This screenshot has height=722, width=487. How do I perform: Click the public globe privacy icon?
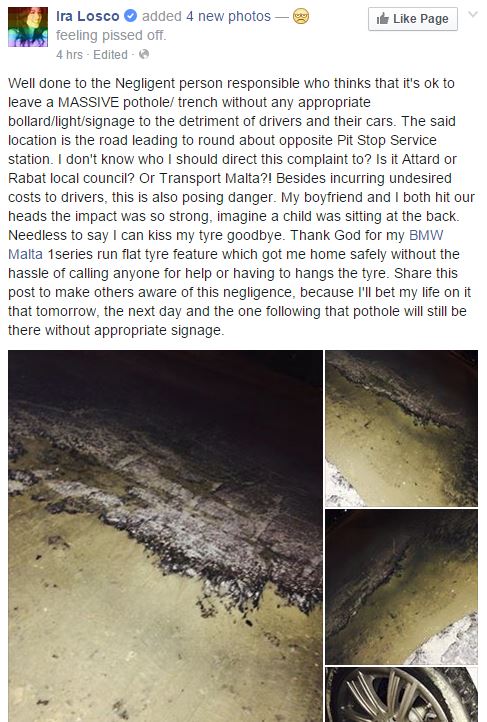[x=144, y=54]
